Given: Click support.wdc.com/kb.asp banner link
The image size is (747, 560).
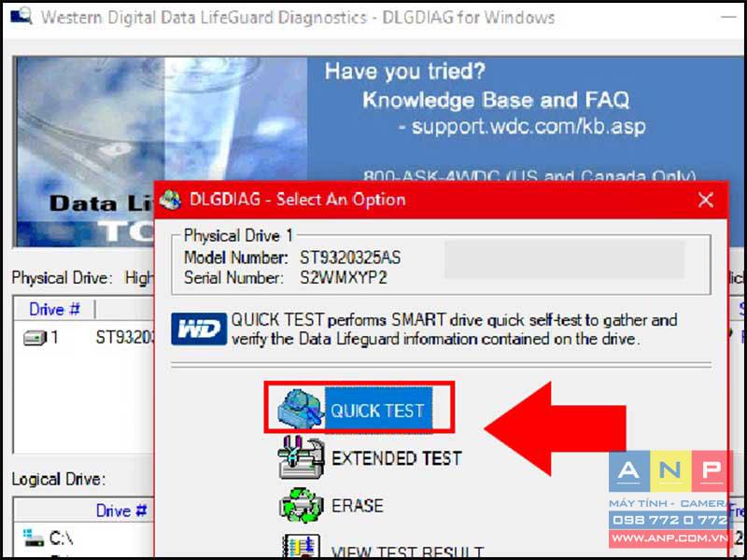Looking at the screenshot, I should tap(529, 127).
